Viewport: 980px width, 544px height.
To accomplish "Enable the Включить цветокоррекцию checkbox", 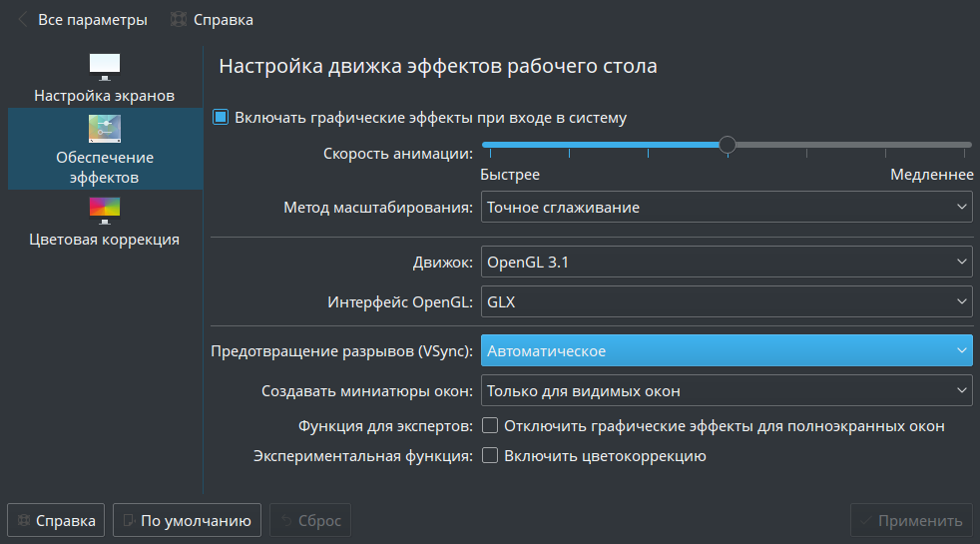I will (x=490, y=456).
